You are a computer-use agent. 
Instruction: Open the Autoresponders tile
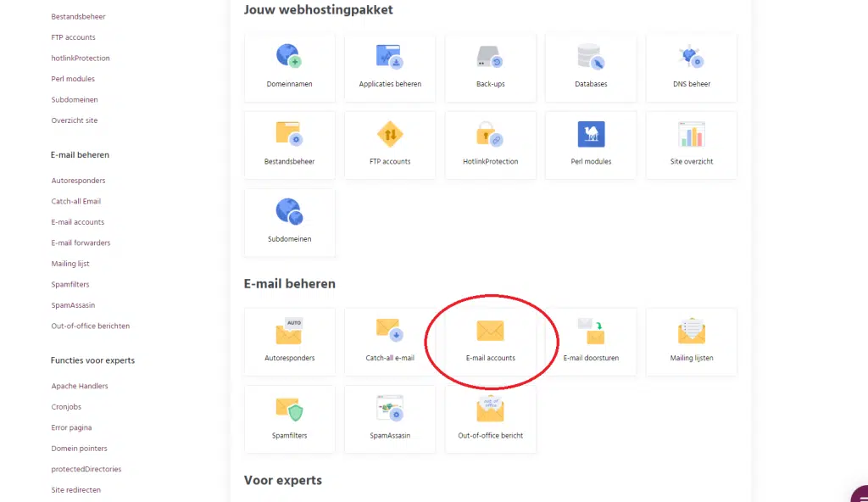pos(289,341)
